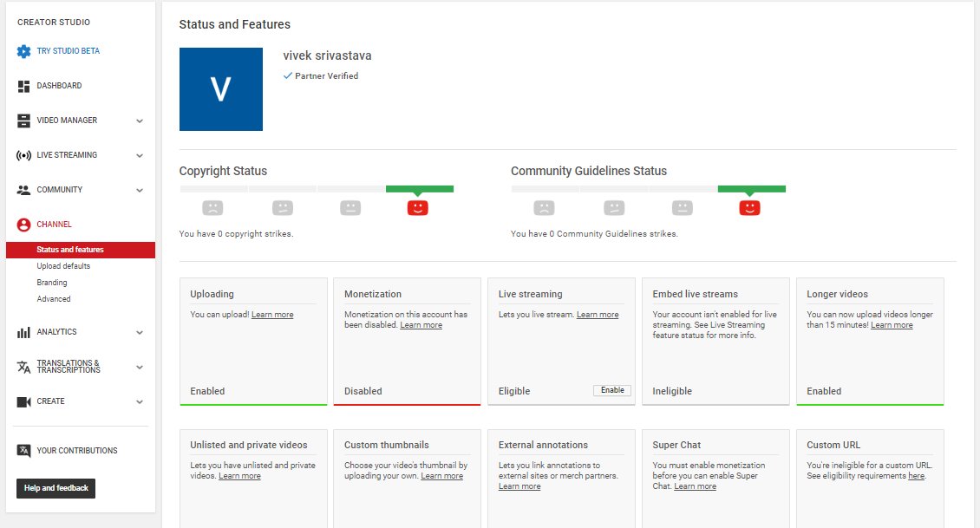Viewport: 980px width, 528px height.
Task: Click the Live Streaming broadcast icon
Action: pos(23,155)
